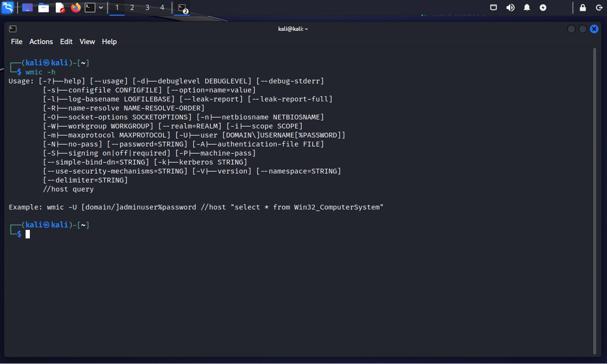Open the Actions menu in terminal

click(41, 42)
